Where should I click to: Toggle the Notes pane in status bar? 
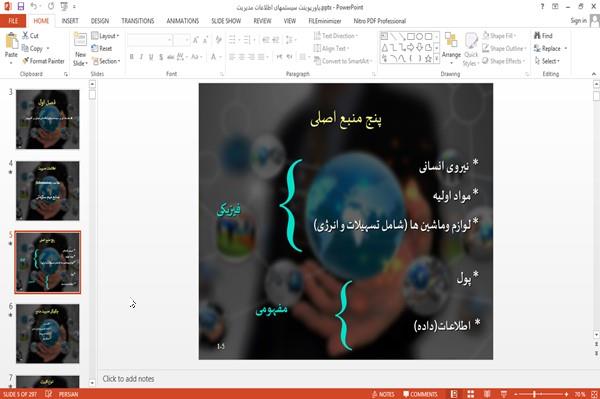(383, 394)
